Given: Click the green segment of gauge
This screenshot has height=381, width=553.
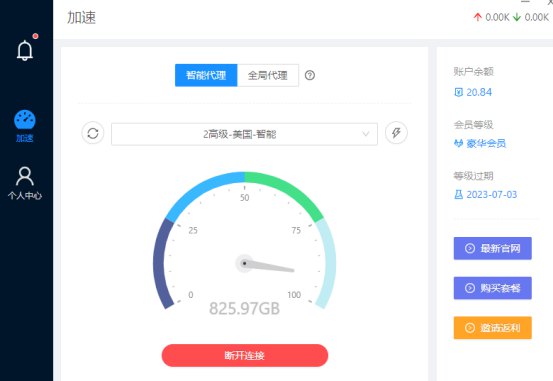Looking at the screenshot, I should (x=289, y=190).
